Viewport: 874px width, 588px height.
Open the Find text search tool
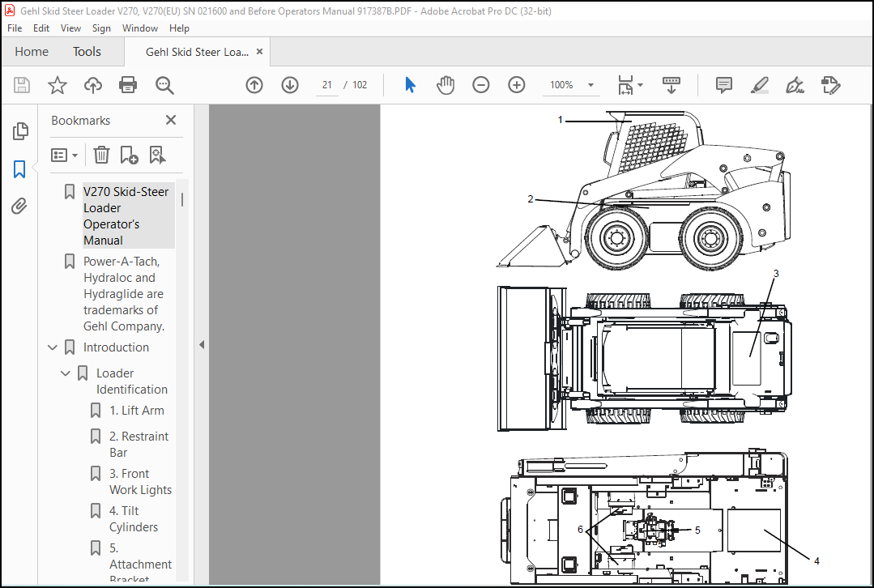(x=164, y=85)
